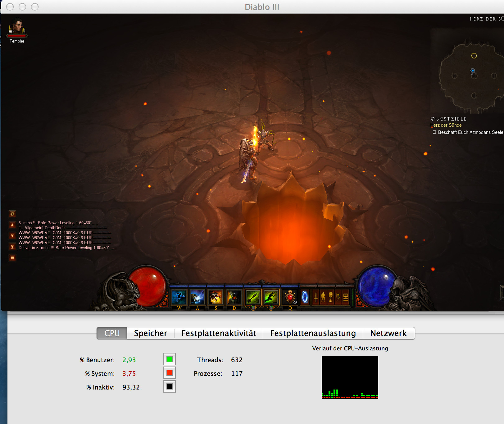Pick the black Inaktiv color swatch
The height and width of the screenshot is (424, 504).
(170, 387)
